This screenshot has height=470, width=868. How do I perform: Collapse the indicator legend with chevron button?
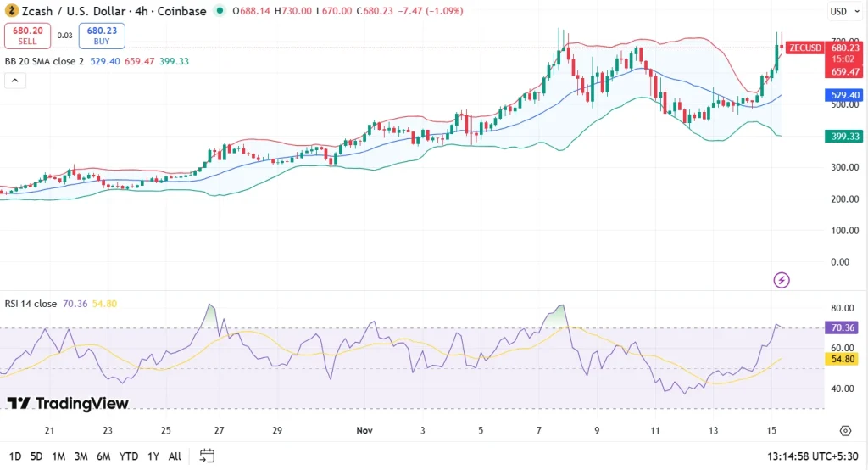click(14, 81)
